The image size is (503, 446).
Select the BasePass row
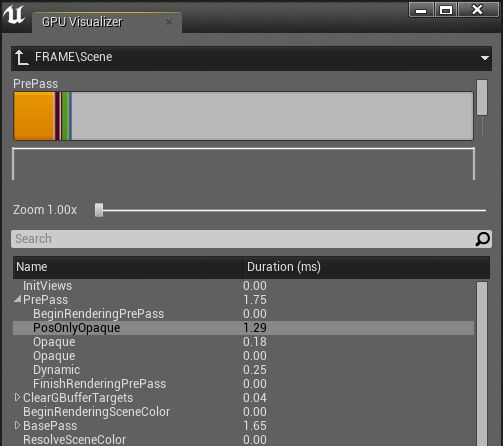pos(243,426)
